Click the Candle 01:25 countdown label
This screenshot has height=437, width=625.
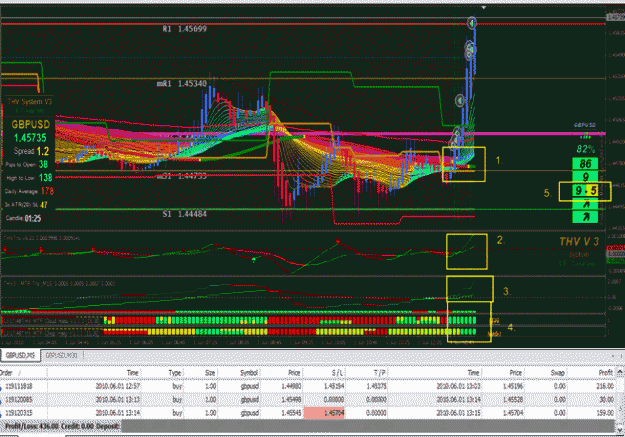tap(23, 218)
